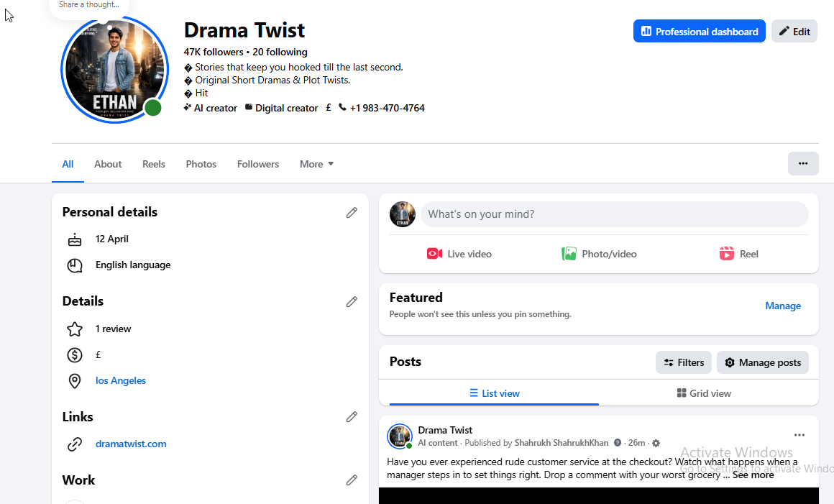This screenshot has width=834, height=504.
Task: Click the chain link icon
Action: pyautogui.click(x=75, y=444)
